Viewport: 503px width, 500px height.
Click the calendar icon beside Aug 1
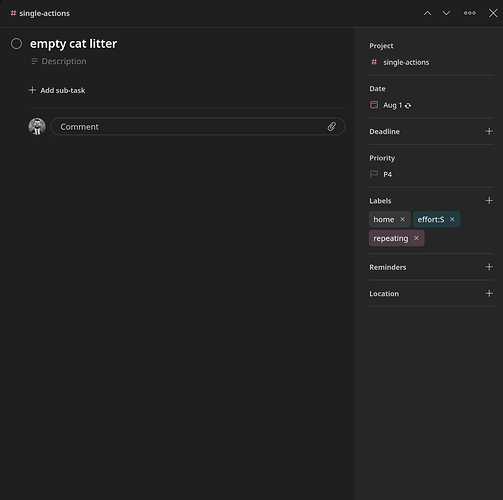pos(374,105)
